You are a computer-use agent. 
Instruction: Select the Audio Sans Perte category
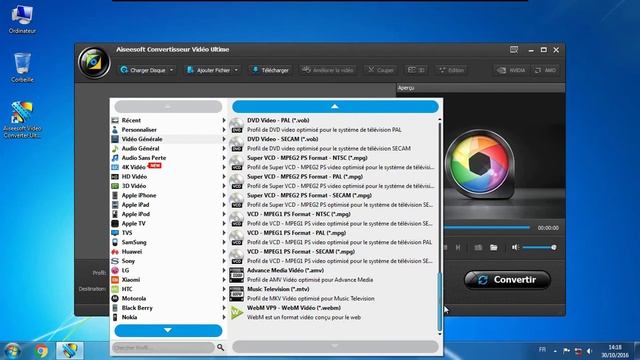(168, 158)
